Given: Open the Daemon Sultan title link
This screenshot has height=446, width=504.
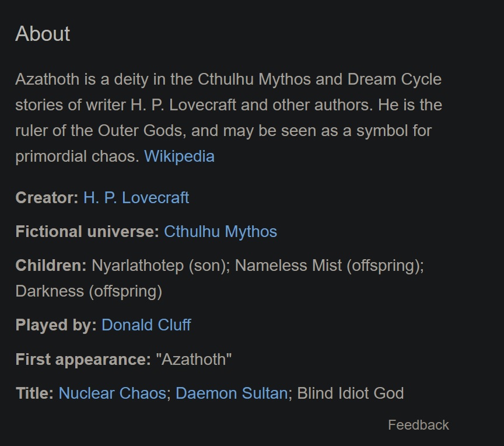Looking at the screenshot, I should click(232, 393).
